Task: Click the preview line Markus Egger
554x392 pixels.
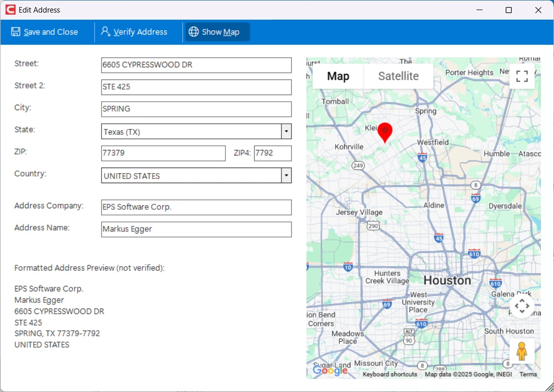Action: (39, 300)
